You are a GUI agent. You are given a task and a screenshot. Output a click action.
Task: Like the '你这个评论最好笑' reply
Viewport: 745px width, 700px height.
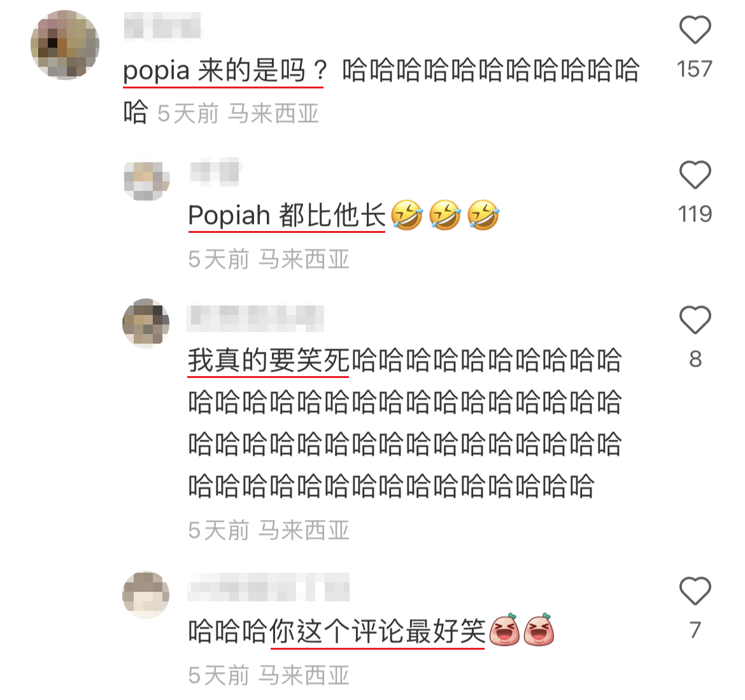click(695, 591)
